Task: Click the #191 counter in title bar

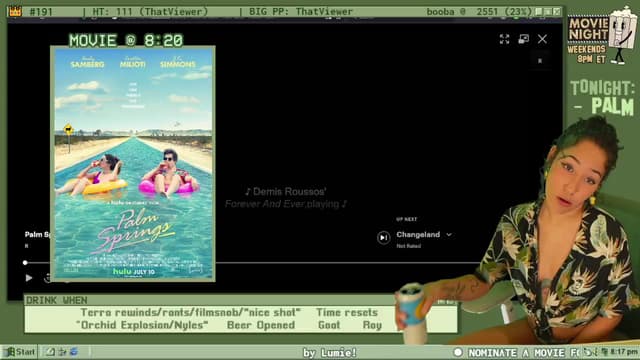Action: (x=41, y=12)
